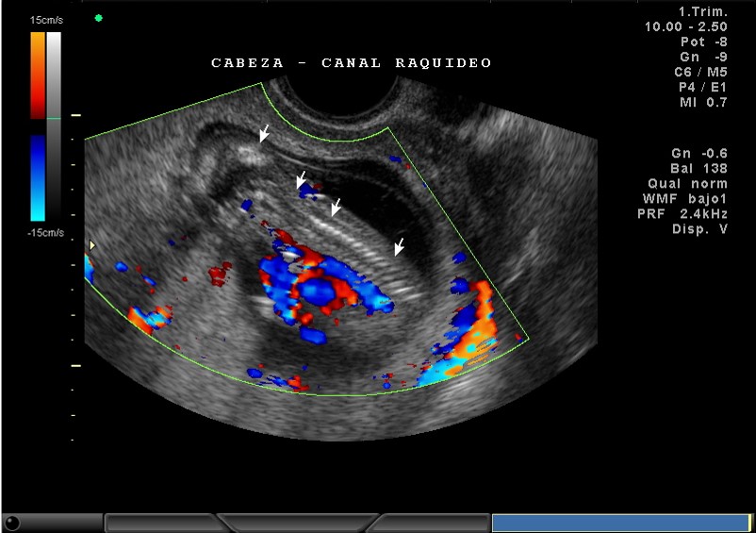Select the middle bottom bar tab segment

300,523
